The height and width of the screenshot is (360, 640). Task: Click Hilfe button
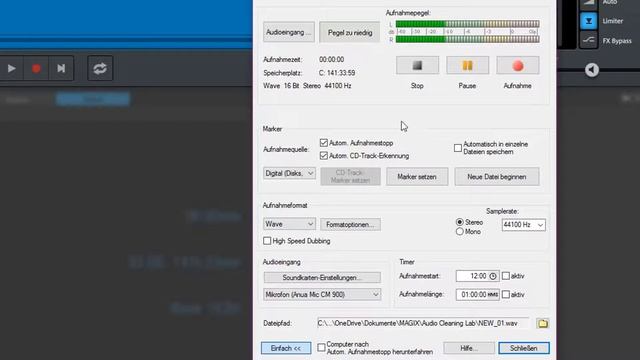point(469,348)
